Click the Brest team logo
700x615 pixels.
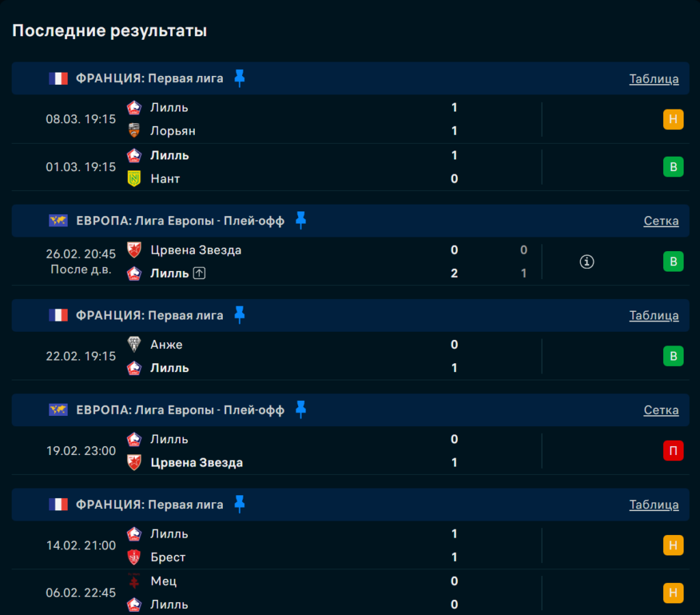click(x=134, y=558)
